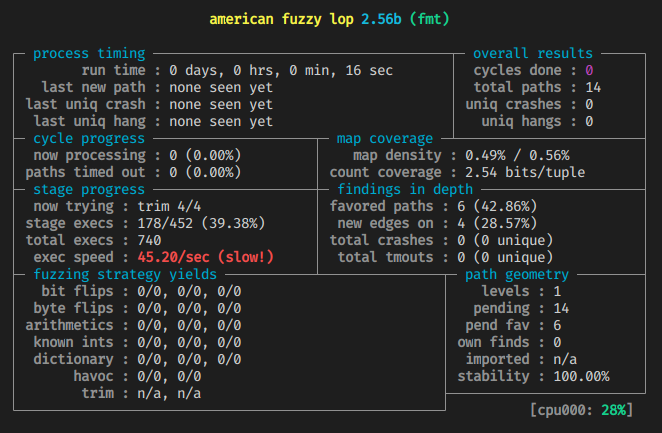Click the map density value '0.49% / 0.56%'

click(517, 155)
